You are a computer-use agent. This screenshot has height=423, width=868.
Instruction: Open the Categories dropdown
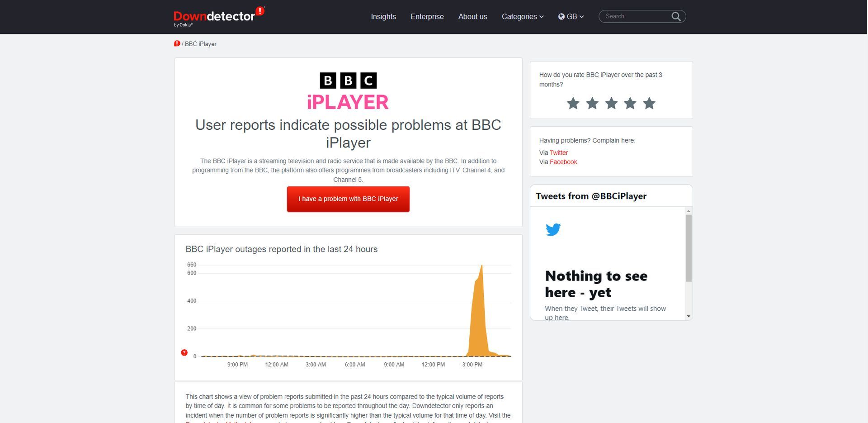point(522,16)
